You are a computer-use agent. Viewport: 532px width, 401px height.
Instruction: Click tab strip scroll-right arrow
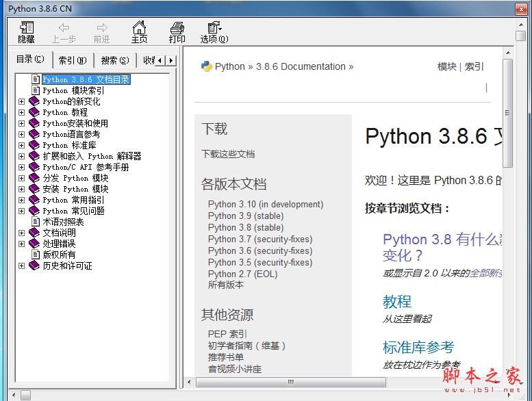pyautogui.click(x=171, y=61)
